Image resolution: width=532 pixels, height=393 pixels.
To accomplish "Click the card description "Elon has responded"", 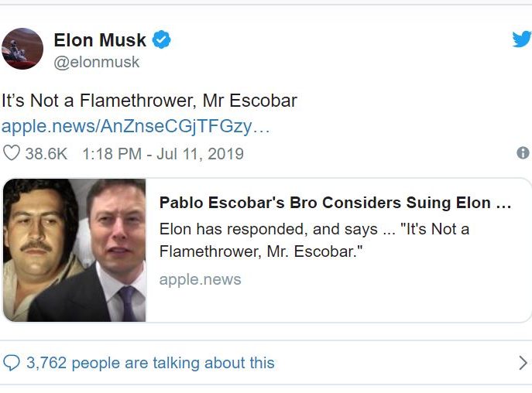I will click(x=314, y=241).
